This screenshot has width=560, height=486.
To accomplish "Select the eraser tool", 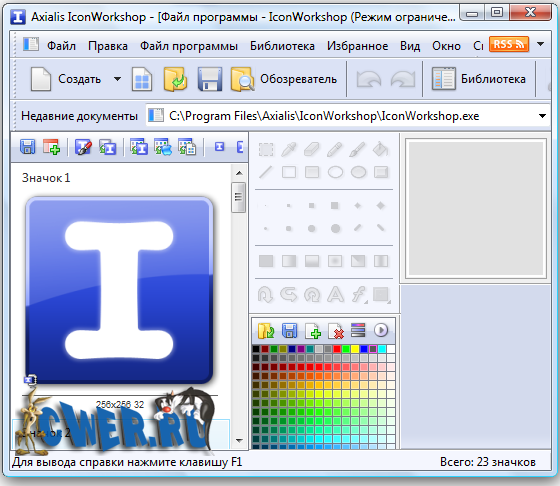I will tap(311, 150).
